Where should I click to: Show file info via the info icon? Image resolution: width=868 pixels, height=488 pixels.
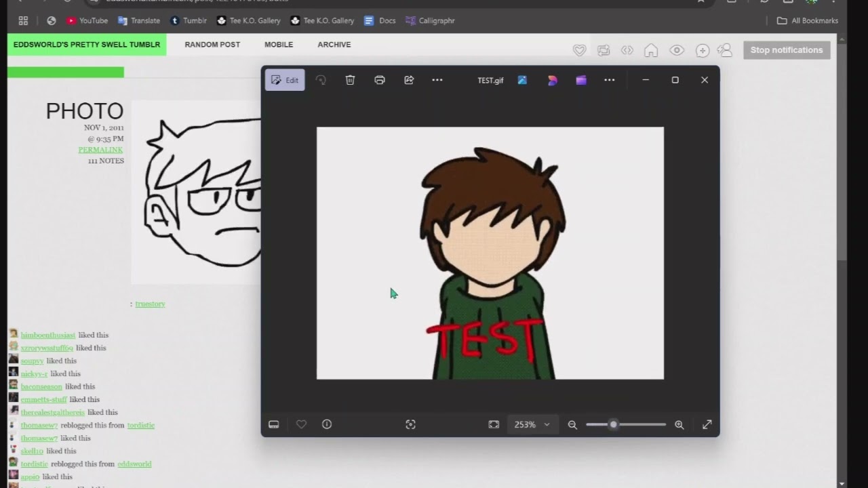(327, 424)
